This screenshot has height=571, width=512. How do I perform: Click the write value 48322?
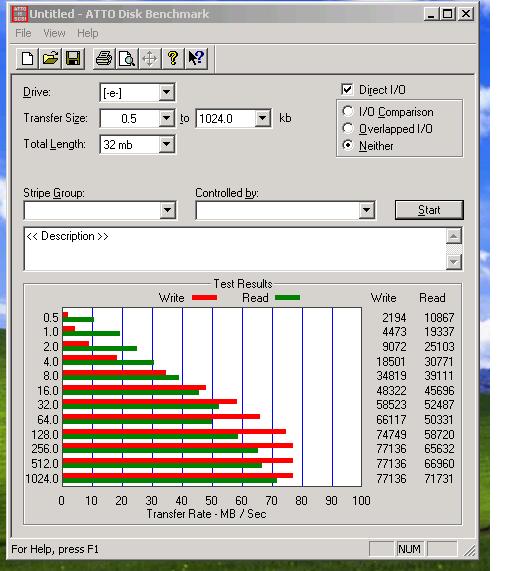(x=391, y=390)
